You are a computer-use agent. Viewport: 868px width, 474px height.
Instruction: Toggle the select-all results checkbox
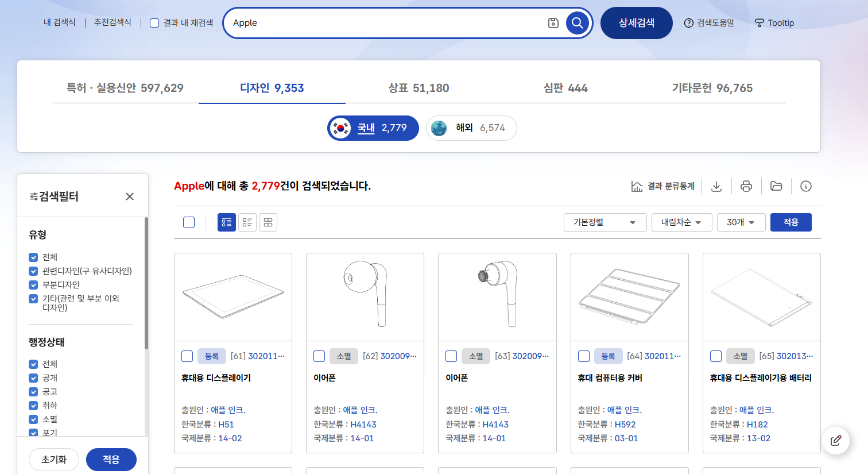tap(189, 222)
